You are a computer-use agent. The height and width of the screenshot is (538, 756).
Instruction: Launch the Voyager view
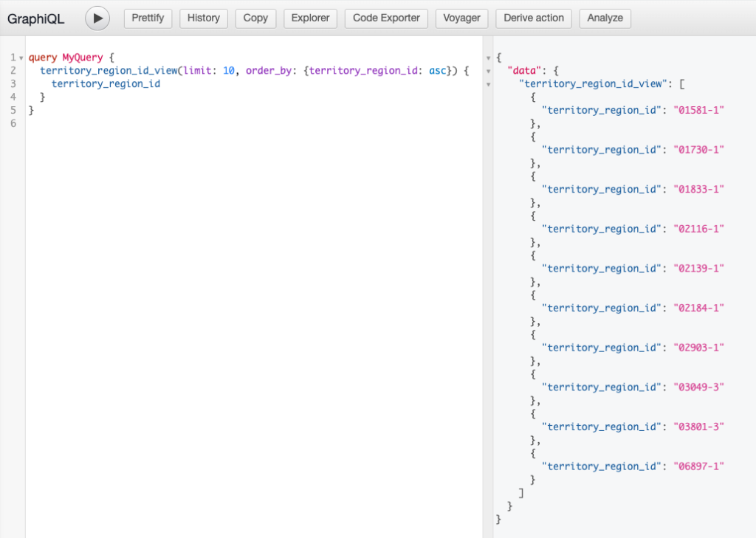tap(461, 18)
